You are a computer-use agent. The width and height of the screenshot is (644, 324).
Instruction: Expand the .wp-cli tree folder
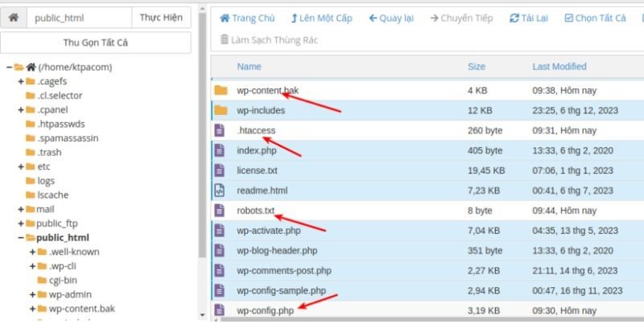pyautogui.click(x=32, y=266)
